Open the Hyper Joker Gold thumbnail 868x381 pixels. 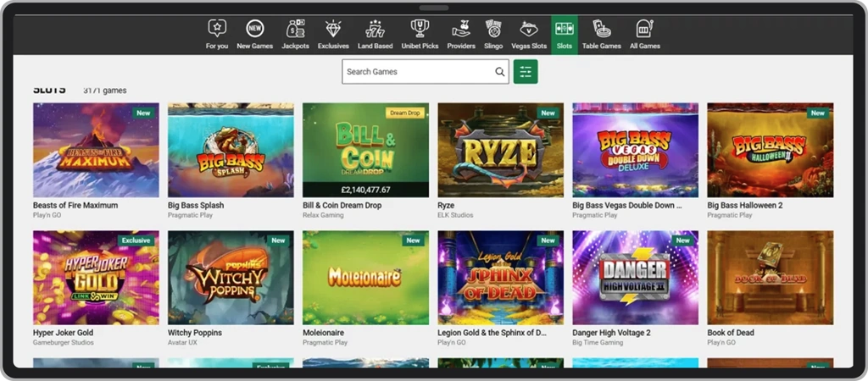point(96,278)
